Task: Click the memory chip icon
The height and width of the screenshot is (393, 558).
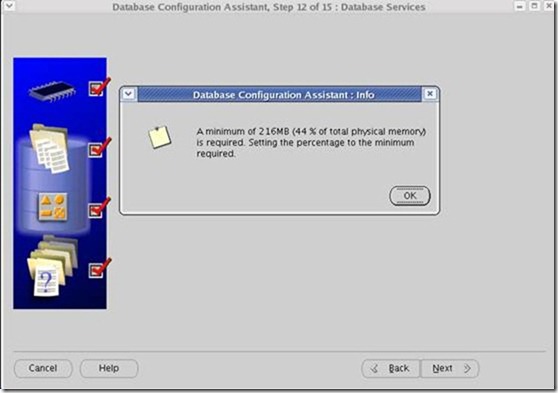Action: (52, 91)
